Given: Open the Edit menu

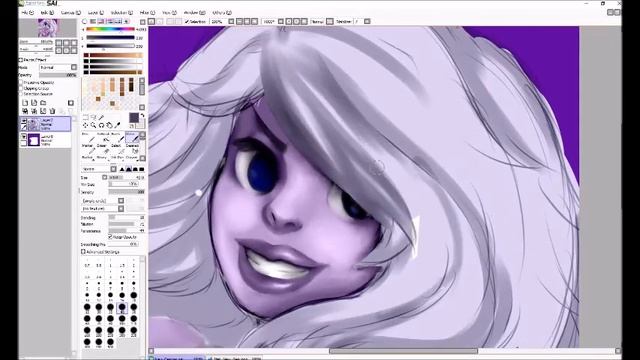Looking at the screenshot, I should coord(47,13).
